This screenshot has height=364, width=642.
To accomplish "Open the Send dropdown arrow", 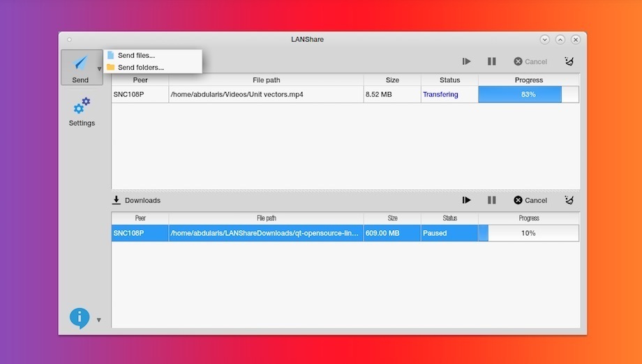I will click(x=99, y=69).
